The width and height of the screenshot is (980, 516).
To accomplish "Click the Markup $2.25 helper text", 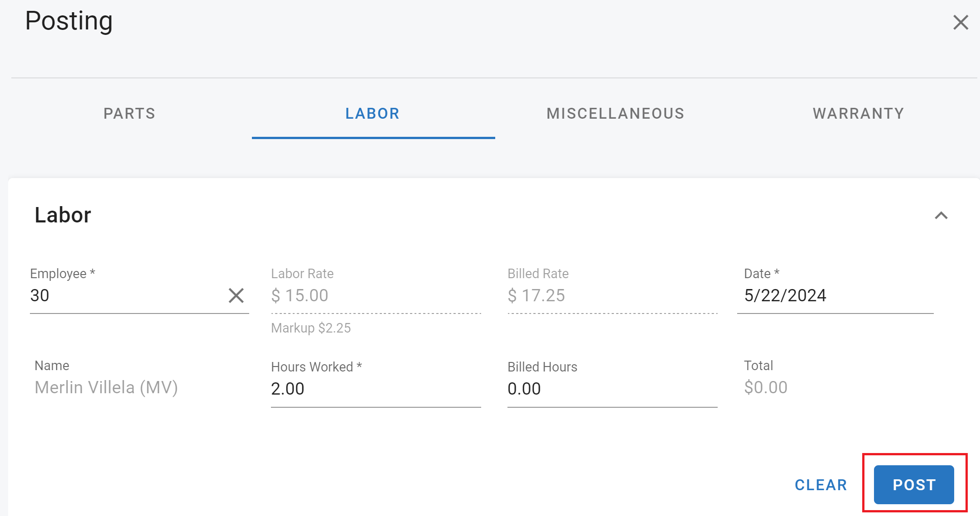I will [311, 328].
